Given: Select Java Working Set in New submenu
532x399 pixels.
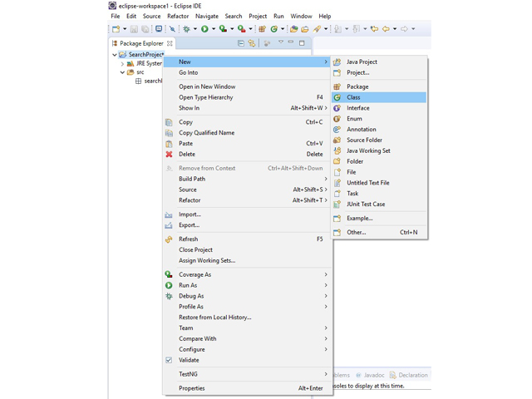Looking at the screenshot, I should coord(379,150).
